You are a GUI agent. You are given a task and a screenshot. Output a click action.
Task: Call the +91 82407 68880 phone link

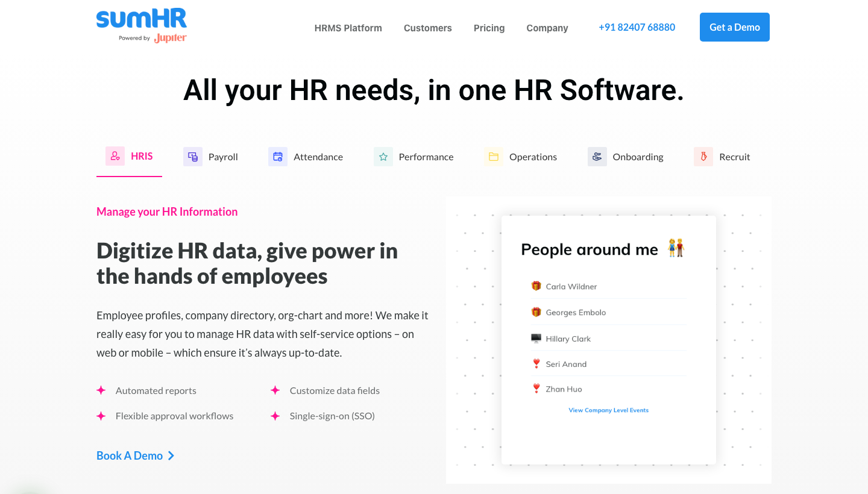tap(637, 27)
